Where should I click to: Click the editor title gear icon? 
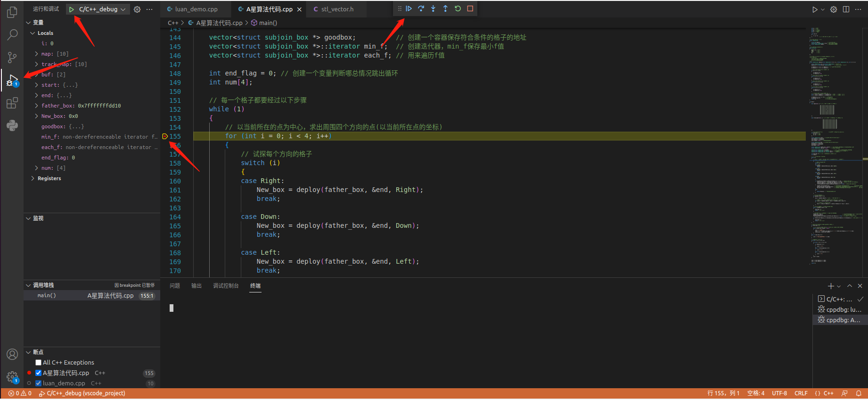(x=834, y=9)
